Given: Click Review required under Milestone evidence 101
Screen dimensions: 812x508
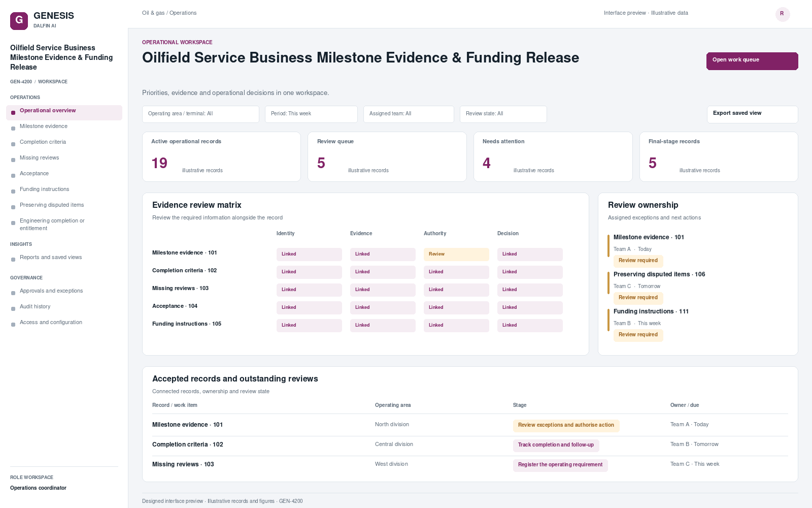Looking at the screenshot, I should tap(638, 261).
